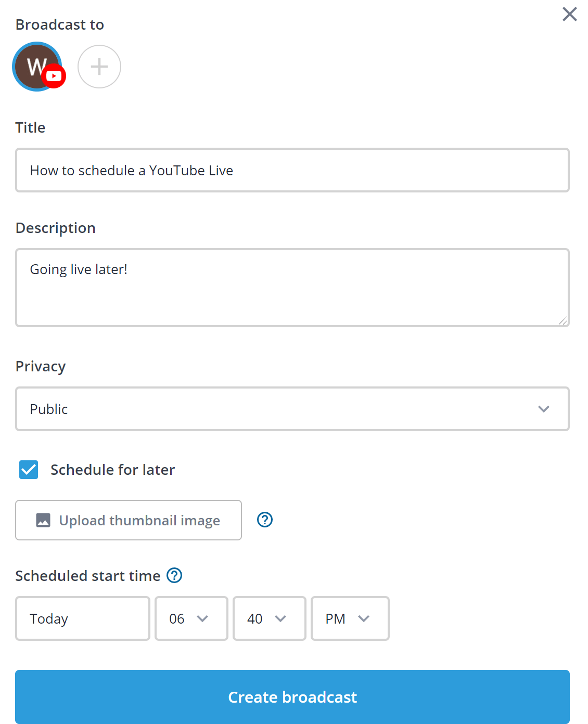Close the broadcast dialog with X
This screenshot has width=588, height=724.
coord(570,14)
